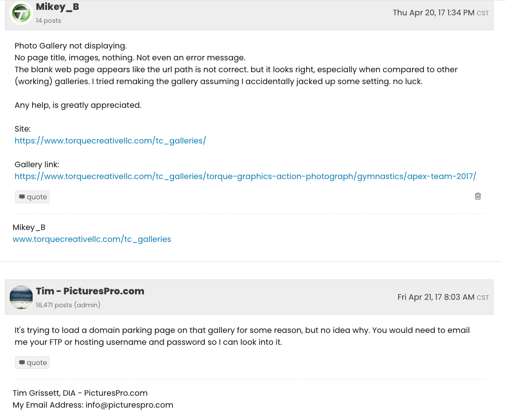The height and width of the screenshot is (420, 506).
Task: Quote Mikey_B's post
Action: (32, 197)
